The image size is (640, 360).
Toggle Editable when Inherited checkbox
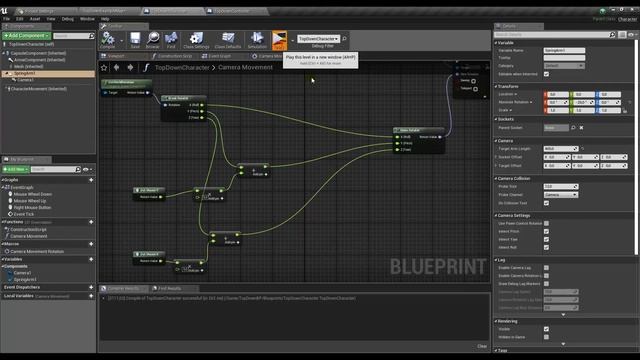[547, 74]
